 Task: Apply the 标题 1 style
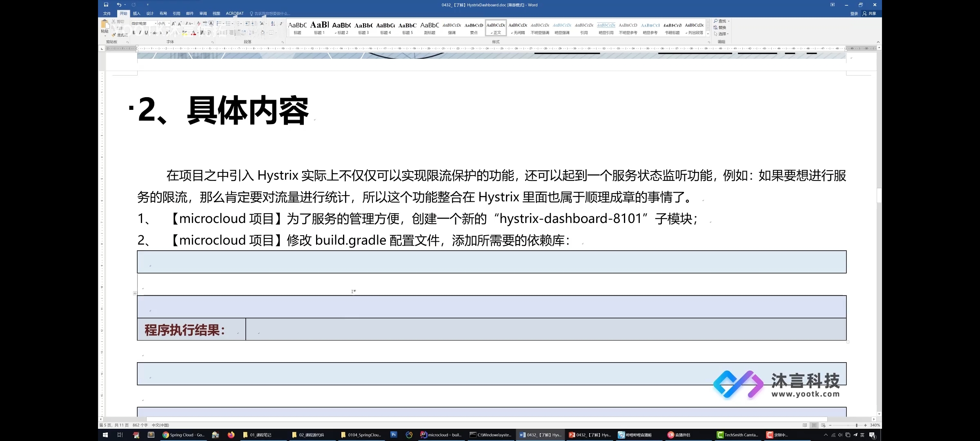(319, 28)
